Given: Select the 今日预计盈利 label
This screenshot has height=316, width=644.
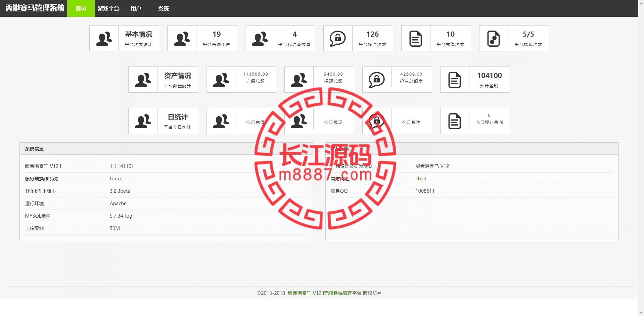Looking at the screenshot, I should point(489,123).
